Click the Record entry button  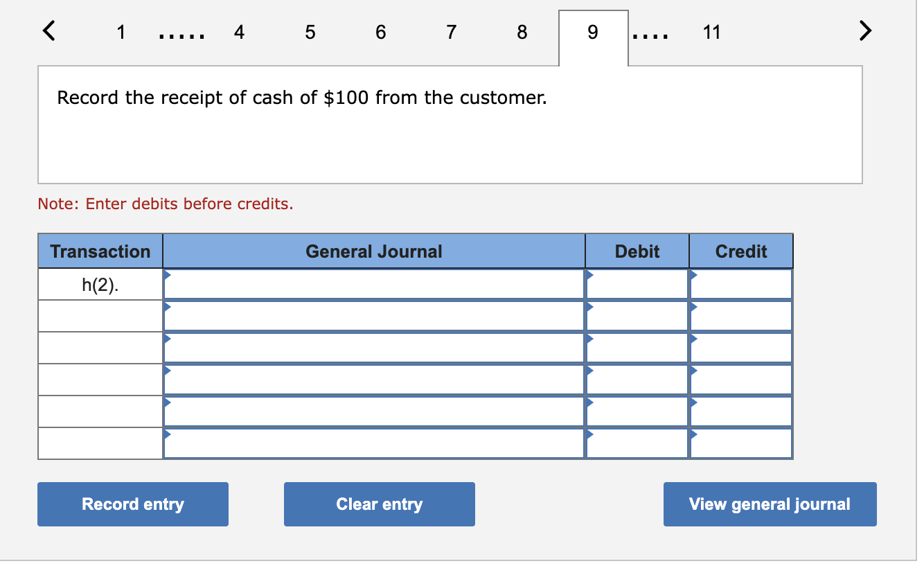click(132, 504)
